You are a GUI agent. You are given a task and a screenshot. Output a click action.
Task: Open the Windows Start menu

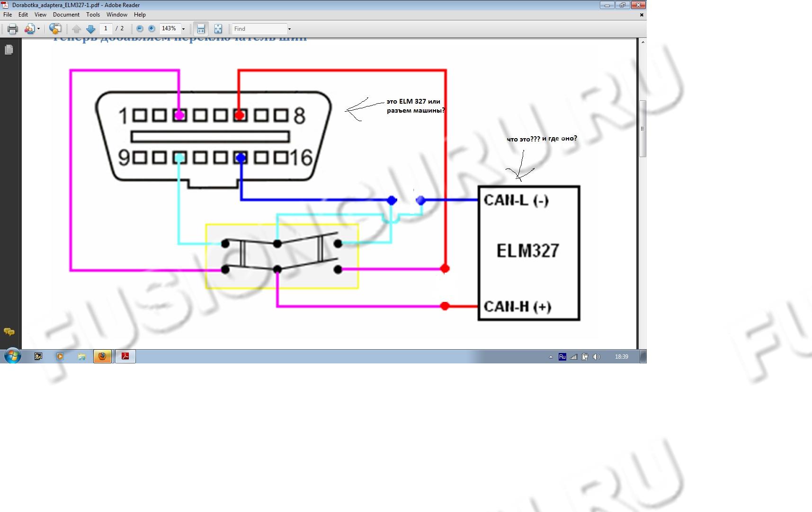[12, 356]
